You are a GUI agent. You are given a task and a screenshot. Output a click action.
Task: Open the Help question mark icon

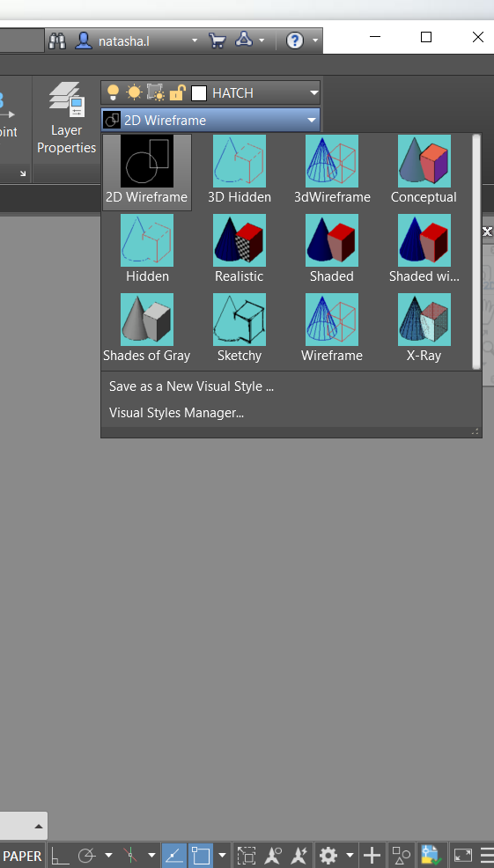tap(295, 40)
